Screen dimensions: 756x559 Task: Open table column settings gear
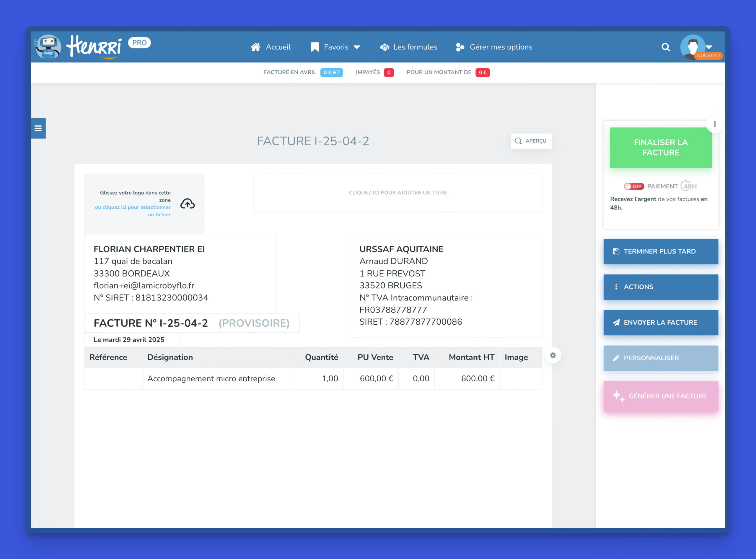(553, 355)
